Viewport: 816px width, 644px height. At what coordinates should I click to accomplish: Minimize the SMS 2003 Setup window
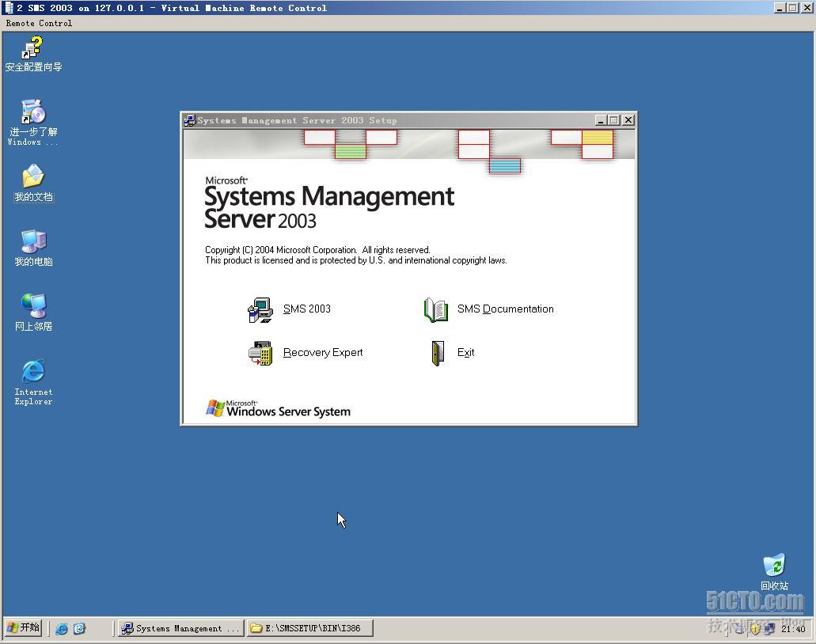coord(601,120)
